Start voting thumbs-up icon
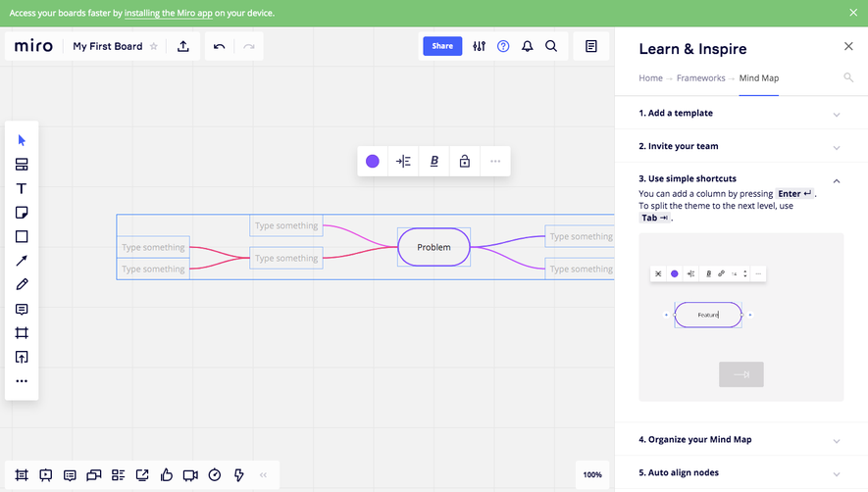The height and width of the screenshot is (492, 868). coord(167,474)
